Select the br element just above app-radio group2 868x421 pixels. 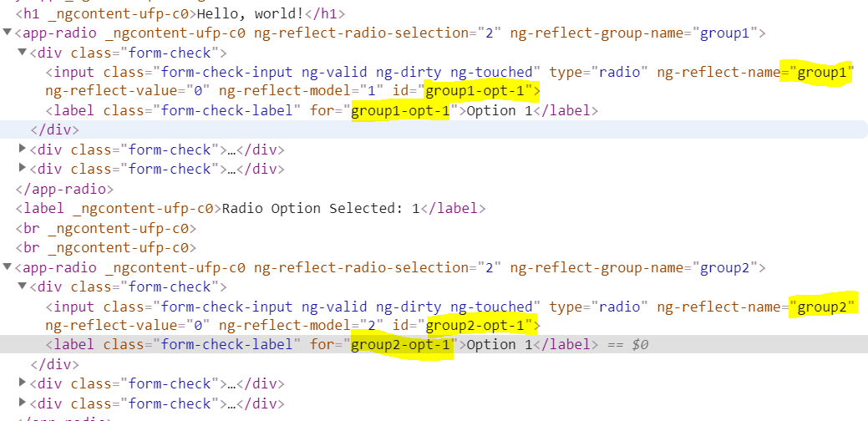coord(106,247)
